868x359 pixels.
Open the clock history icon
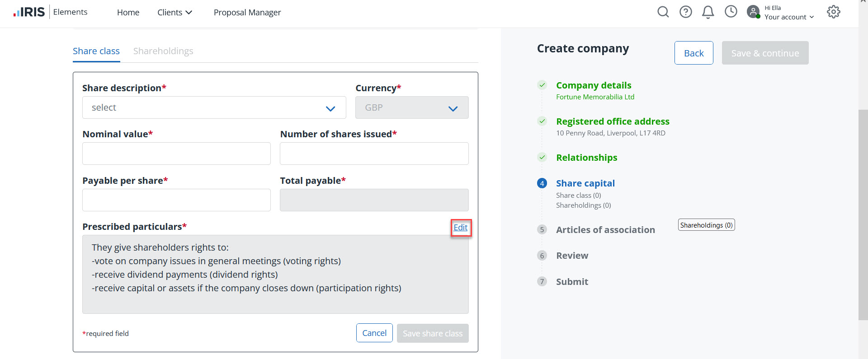click(x=731, y=12)
